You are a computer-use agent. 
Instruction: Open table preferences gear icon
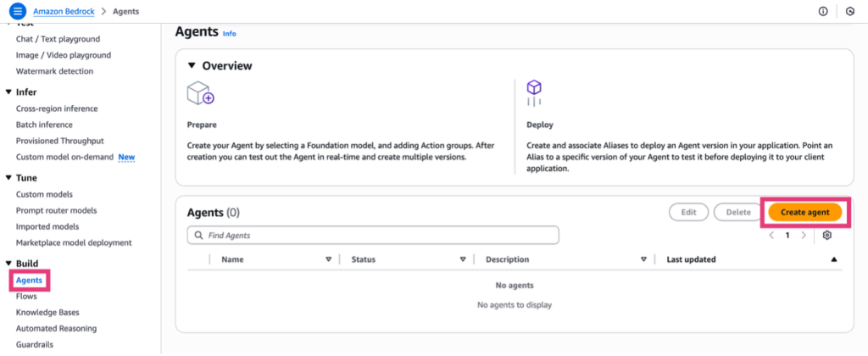(x=827, y=236)
